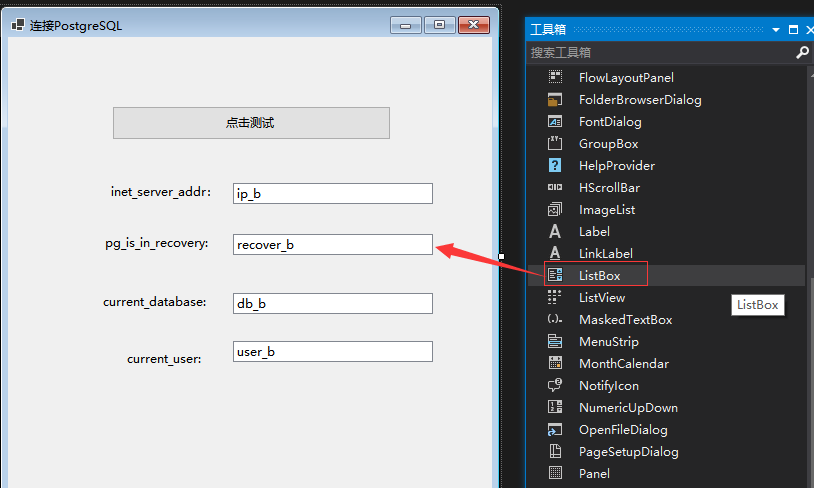
Task: Click the recover_b text box
Action: pyautogui.click(x=333, y=244)
